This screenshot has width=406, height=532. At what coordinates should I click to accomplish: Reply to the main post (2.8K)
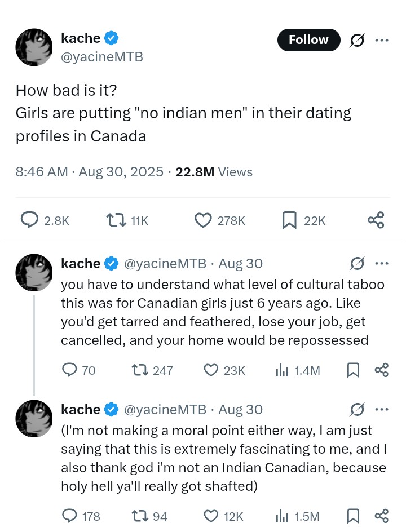tap(29, 220)
